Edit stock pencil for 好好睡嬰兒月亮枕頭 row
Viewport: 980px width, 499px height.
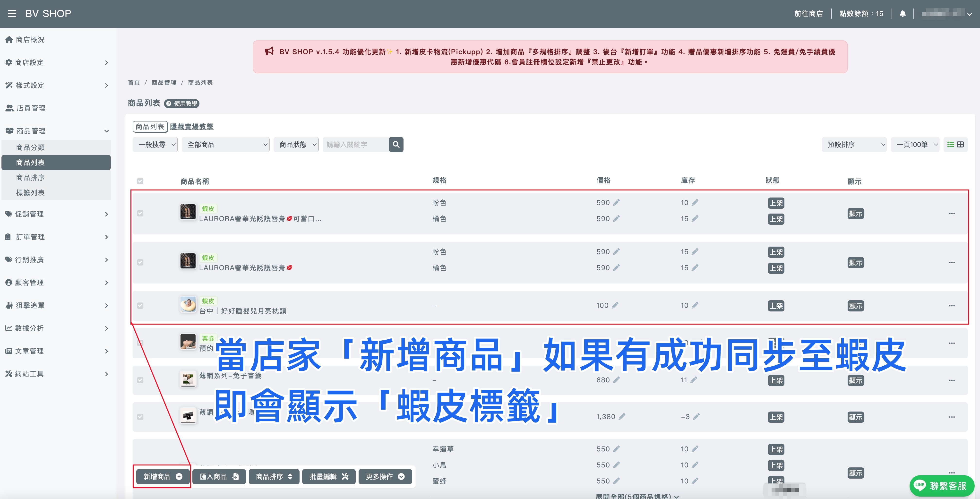click(695, 305)
